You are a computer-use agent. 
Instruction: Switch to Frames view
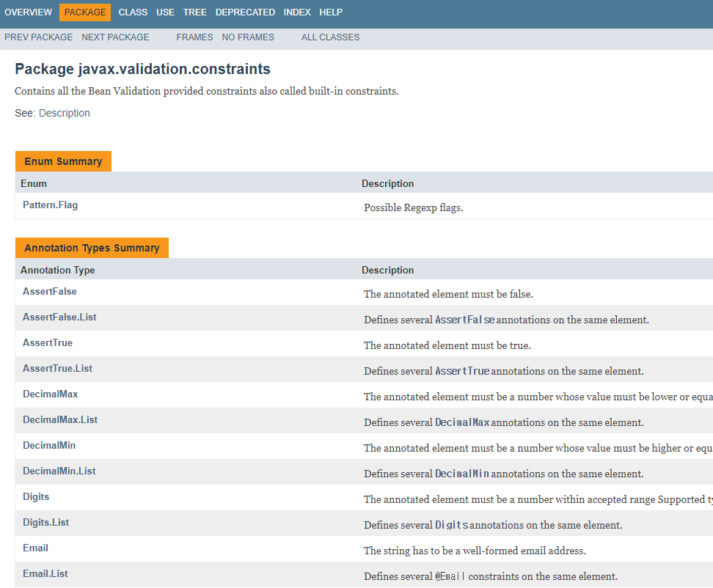[194, 37]
